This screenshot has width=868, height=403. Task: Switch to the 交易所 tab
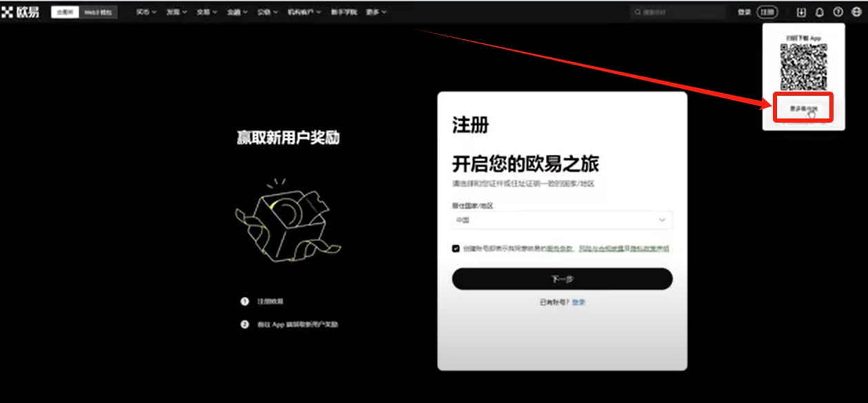[x=65, y=12]
